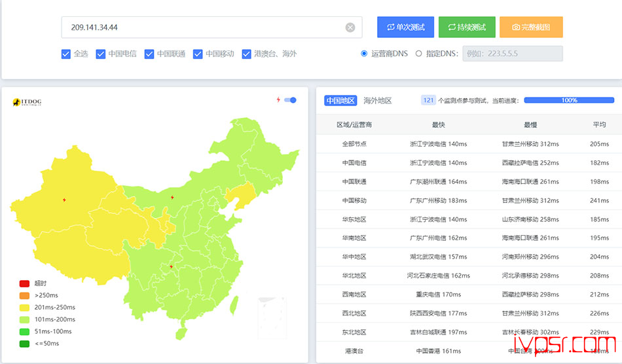Screen dimensions: 622x364
Task: Click 重庆电信 170ms cell
Action: (438, 294)
